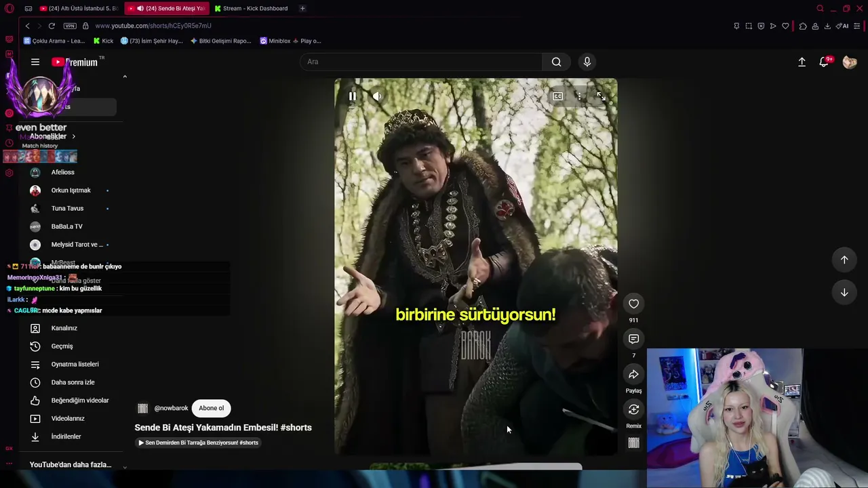Pause the playing Shorts video
The width and height of the screenshot is (868, 488).
(352, 96)
